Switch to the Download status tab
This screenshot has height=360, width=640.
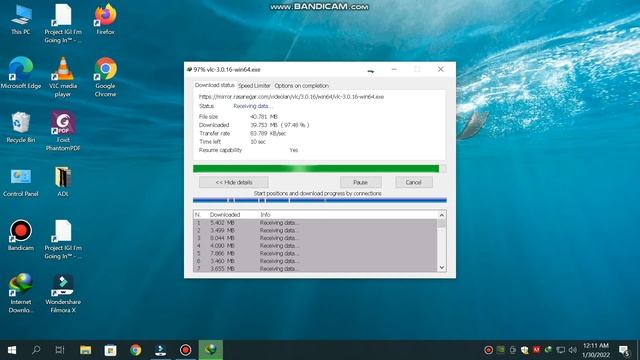(x=214, y=85)
